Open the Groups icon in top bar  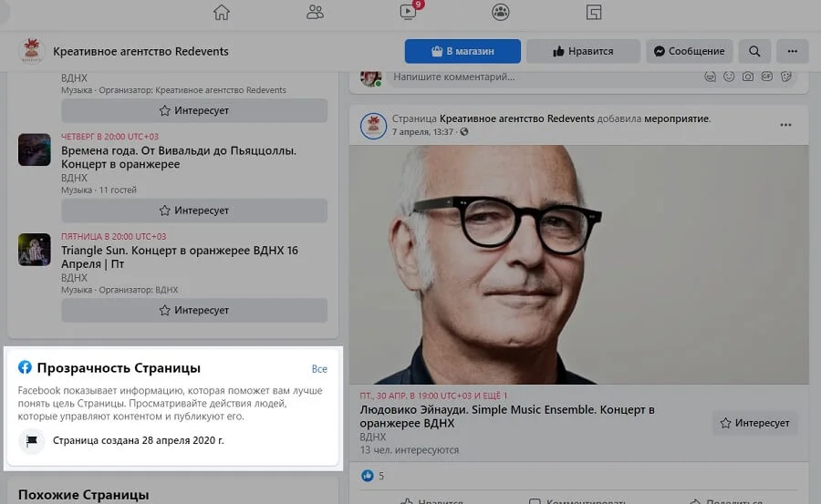(x=501, y=13)
